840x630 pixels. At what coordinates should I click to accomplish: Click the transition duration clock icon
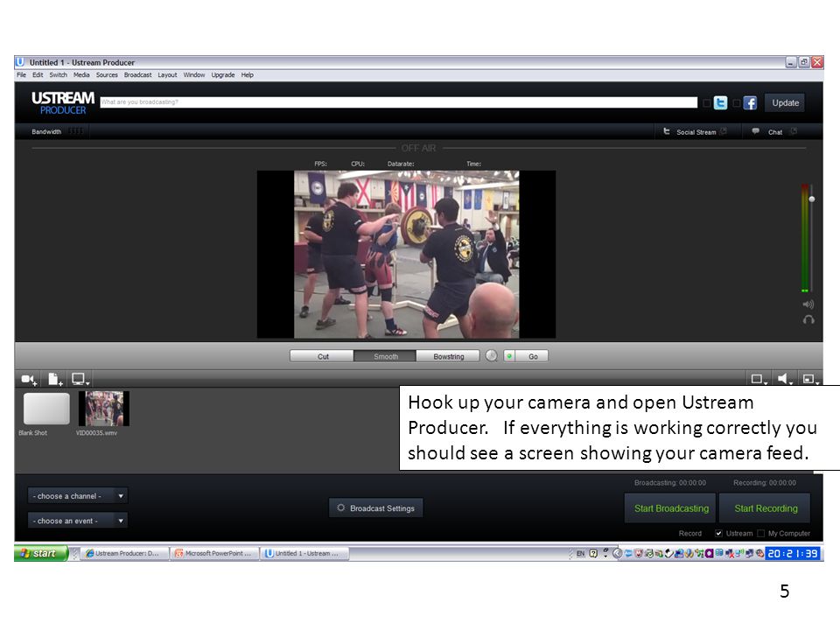[x=491, y=356]
